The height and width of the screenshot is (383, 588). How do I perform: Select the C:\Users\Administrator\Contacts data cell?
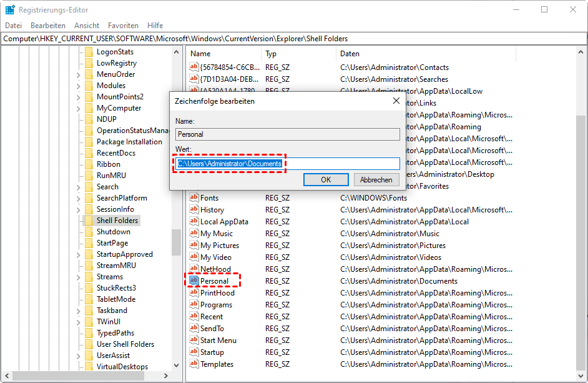point(394,67)
